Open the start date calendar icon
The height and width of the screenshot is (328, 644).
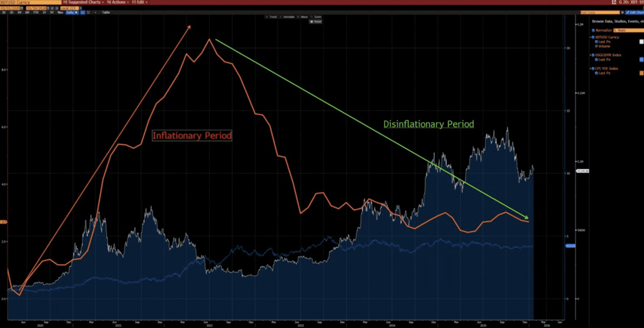click(22, 8)
